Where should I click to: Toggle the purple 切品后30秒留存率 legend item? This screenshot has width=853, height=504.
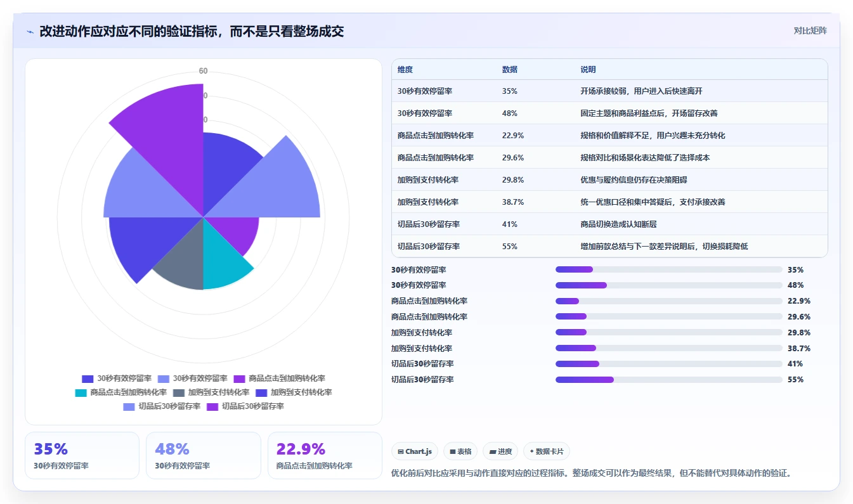point(245,406)
